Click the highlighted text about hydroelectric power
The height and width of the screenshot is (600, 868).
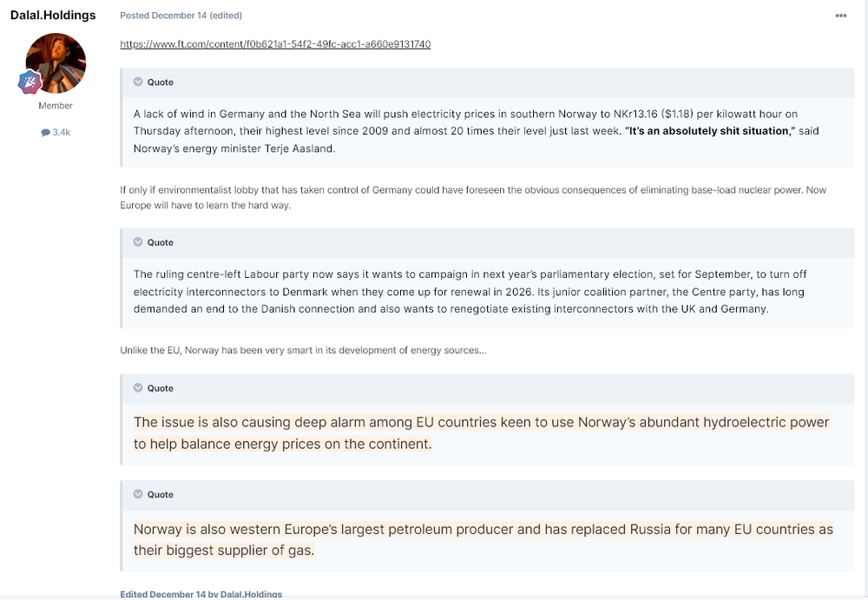coord(481,432)
